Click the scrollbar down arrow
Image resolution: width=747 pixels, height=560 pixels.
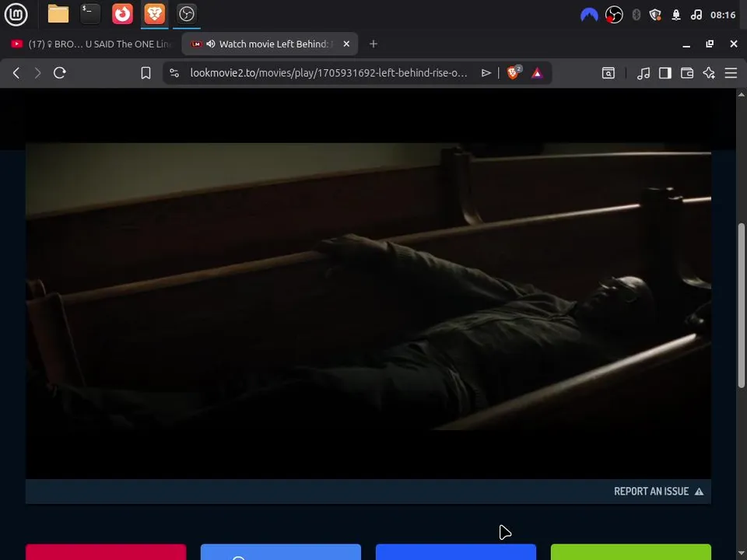[742, 555]
